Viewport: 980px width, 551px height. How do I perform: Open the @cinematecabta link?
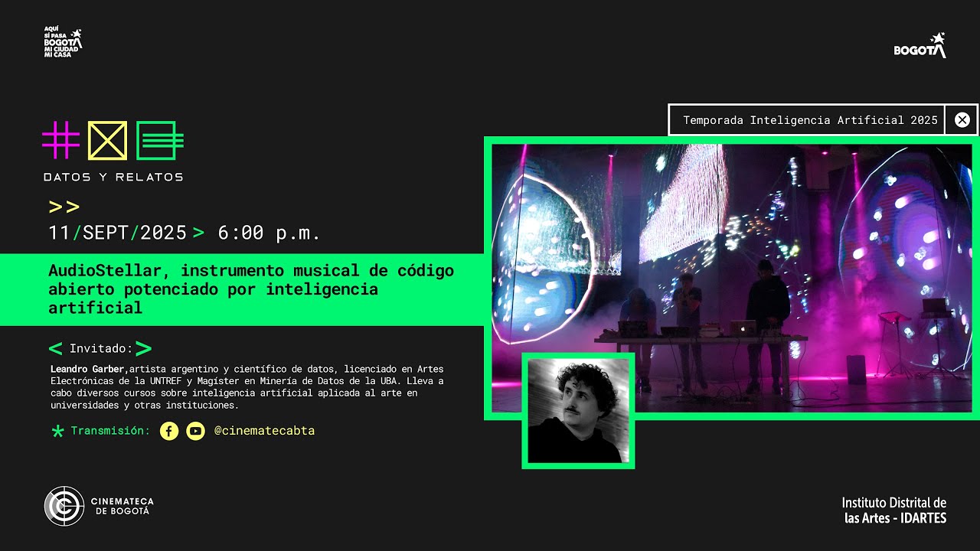point(265,431)
